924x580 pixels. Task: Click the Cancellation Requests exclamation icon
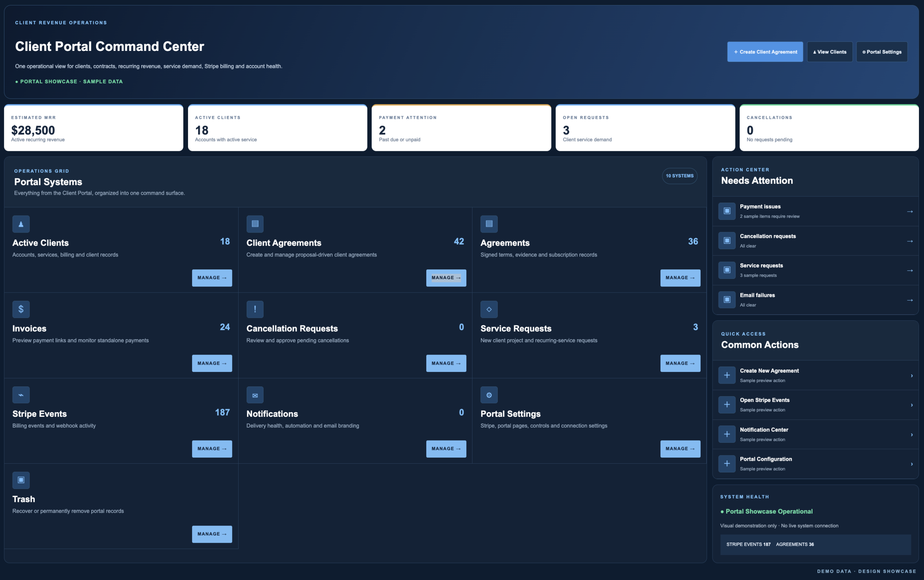(255, 309)
